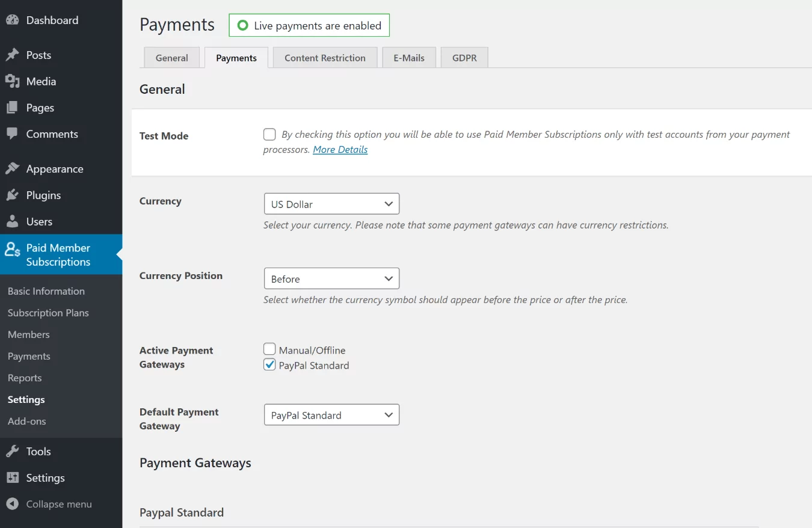Click the Paypal Standard section heading
The image size is (812, 528).
point(182,512)
